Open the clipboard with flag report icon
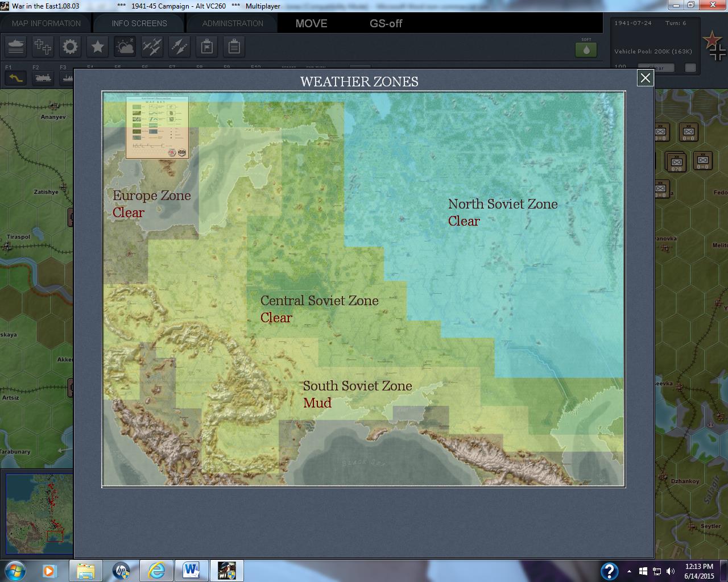Screen dimensions: 728x582 [x=207, y=47]
